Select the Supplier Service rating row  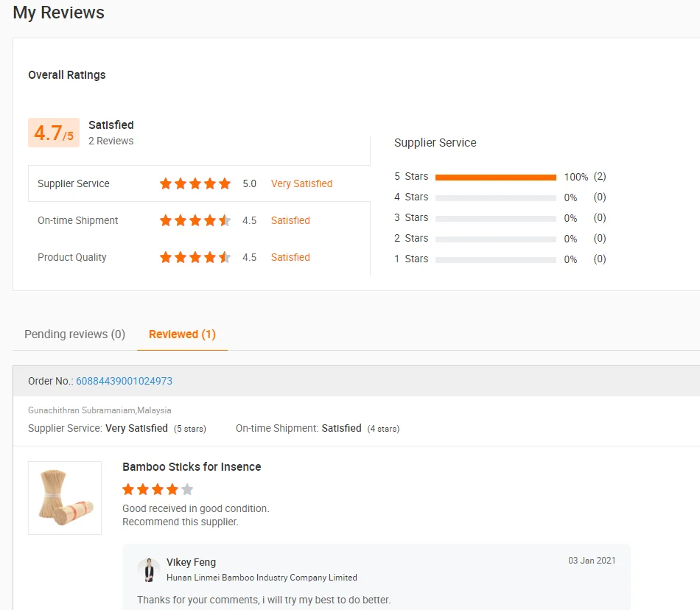point(199,183)
